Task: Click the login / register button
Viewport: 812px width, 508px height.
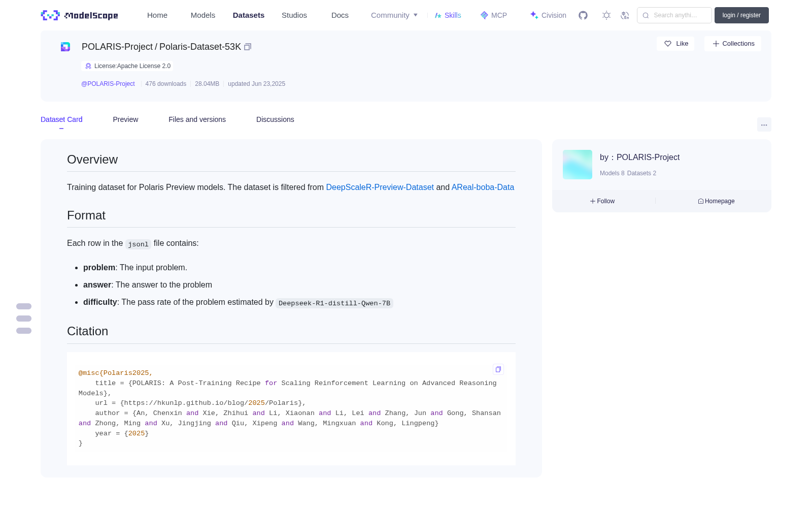Action: click(741, 15)
